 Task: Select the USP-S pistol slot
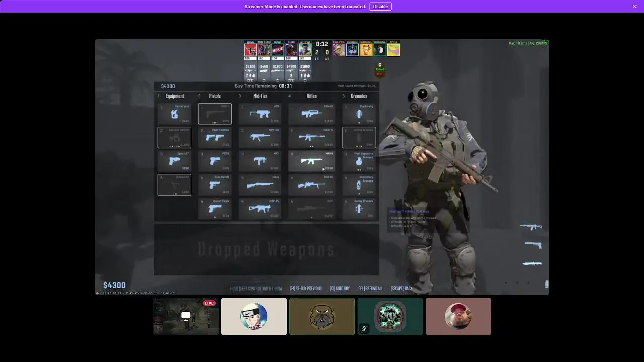point(215,114)
